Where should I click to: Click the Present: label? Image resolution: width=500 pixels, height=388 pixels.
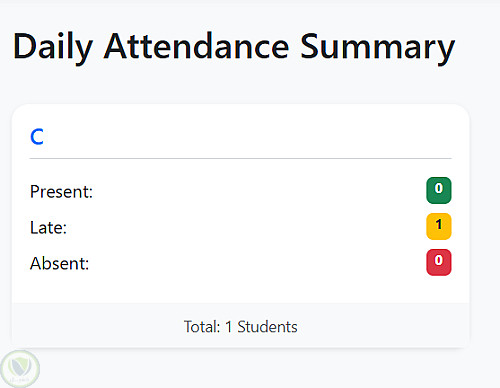click(x=61, y=192)
